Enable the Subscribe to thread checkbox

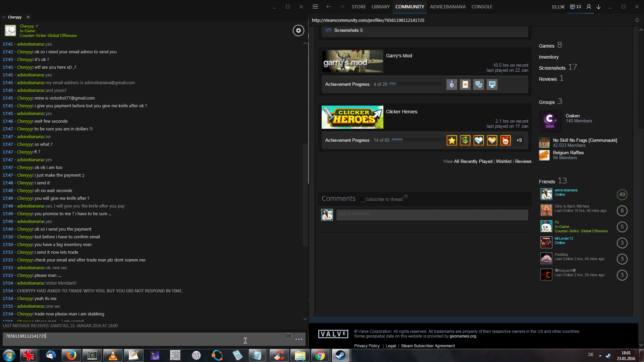(x=362, y=200)
